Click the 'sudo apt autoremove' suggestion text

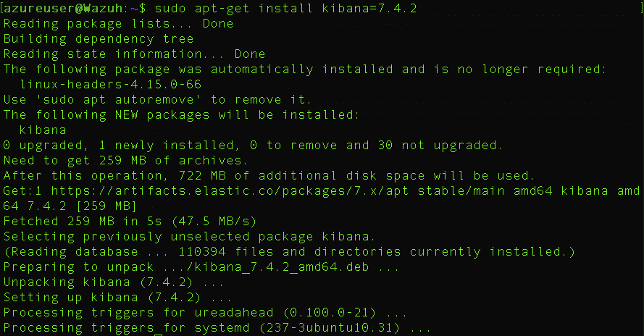(122, 99)
